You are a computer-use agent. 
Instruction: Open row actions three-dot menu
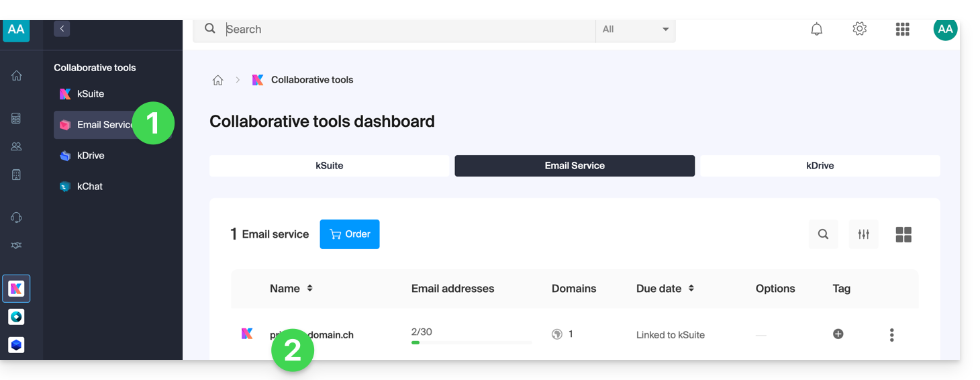891,335
